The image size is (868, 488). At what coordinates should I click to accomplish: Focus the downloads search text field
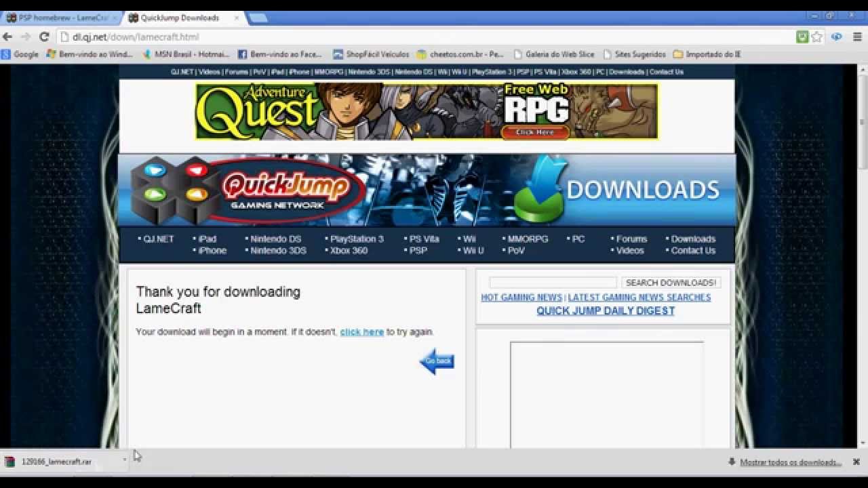pyautogui.click(x=553, y=283)
